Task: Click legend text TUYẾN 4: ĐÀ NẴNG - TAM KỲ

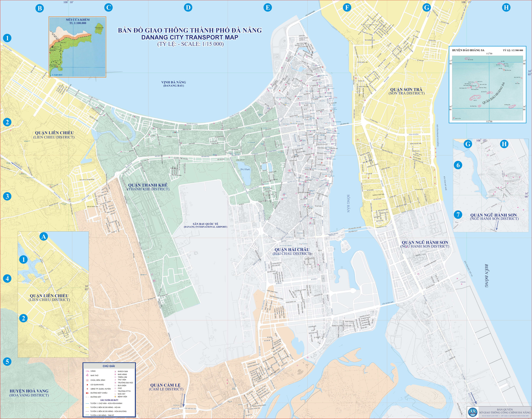Action: tap(102, 415)
